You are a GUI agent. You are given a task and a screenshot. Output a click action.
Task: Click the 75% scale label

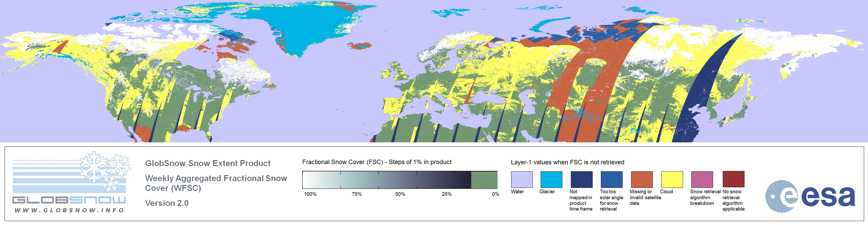pyautogui.click(x=357, y=194)
